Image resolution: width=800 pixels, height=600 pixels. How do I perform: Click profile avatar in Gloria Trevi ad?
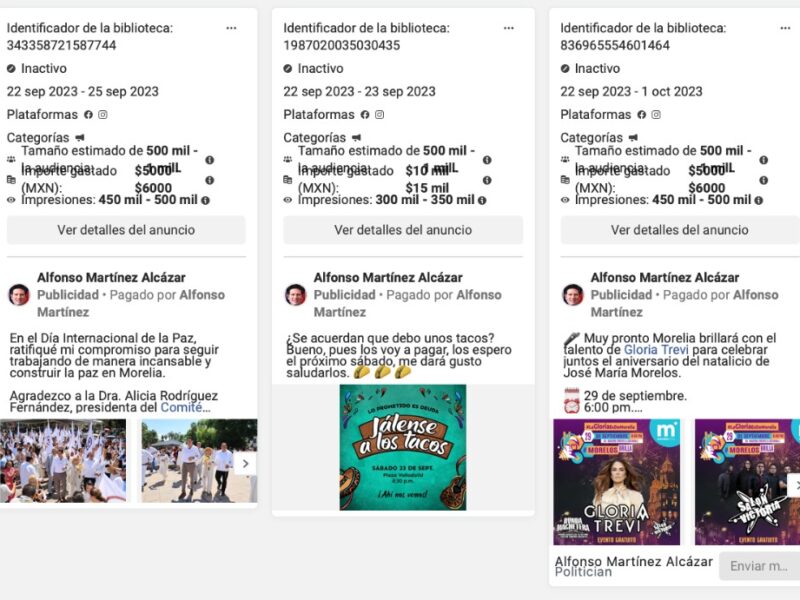coord(572,295)
